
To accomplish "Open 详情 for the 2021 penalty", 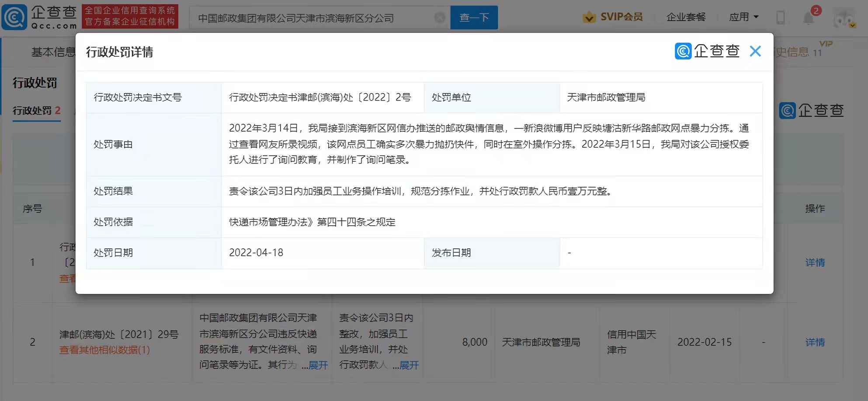I will click(x=815, y=342).
